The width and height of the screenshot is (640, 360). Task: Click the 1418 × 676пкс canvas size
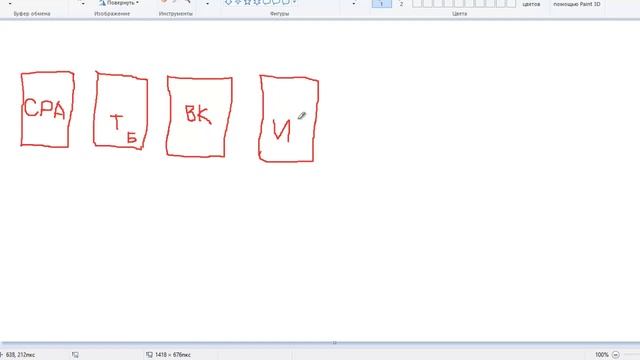coord(173,355)
